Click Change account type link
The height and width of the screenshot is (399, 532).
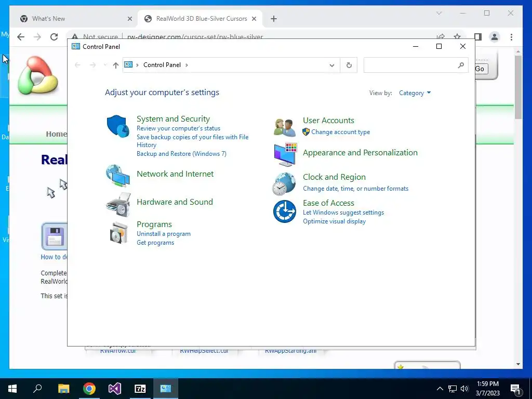click(341, 132)
